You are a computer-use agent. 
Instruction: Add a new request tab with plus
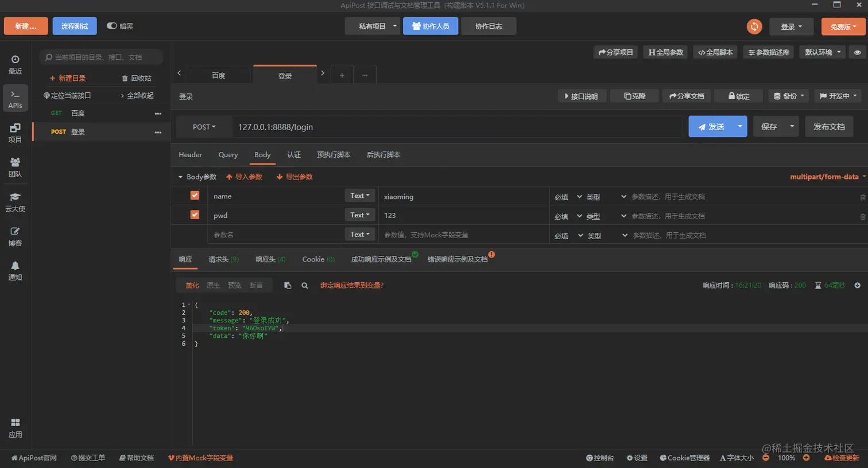[342, 75]
